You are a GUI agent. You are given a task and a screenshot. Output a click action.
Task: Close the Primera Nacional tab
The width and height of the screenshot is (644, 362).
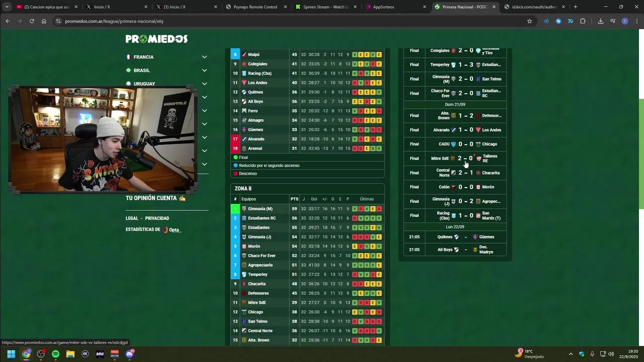(x=494, y=7)
